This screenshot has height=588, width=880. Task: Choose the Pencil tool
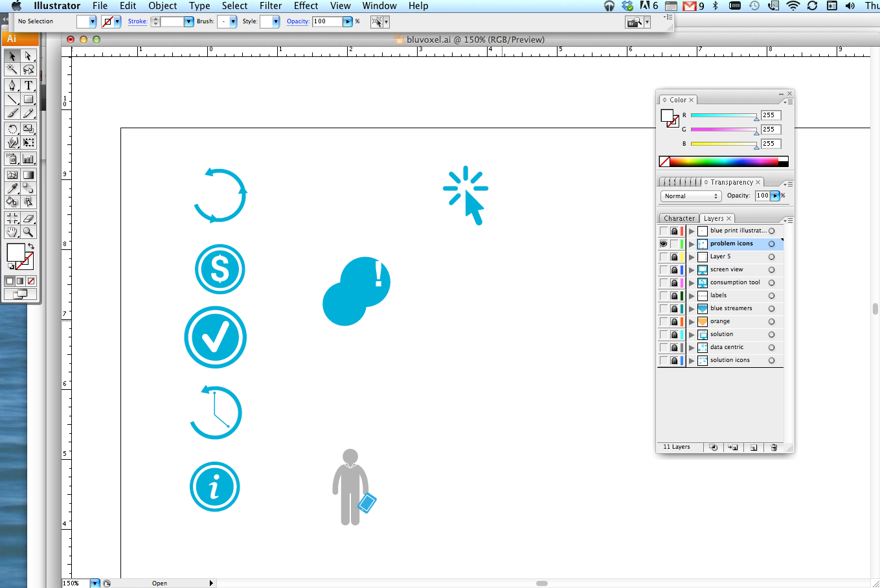pos(28,113)
